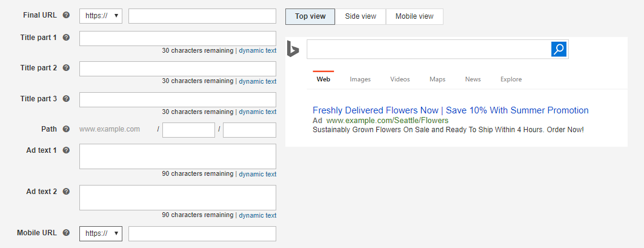
Task: Click help icon beside Title part 2
Action: click(x=66, y=68)
